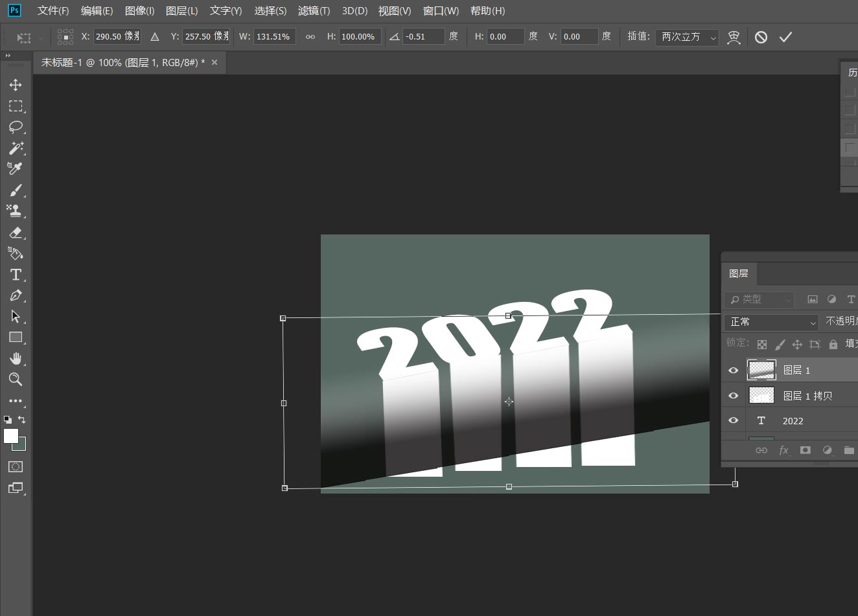Create new adjustment layer
Image resolution: width=858 pixels, height=616 pixels.
click(x=827, y=450)
